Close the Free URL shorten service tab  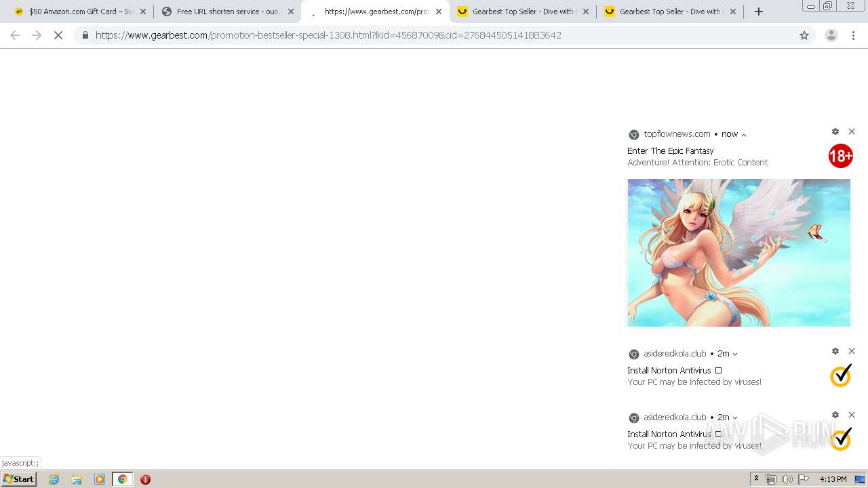point(291,12)
